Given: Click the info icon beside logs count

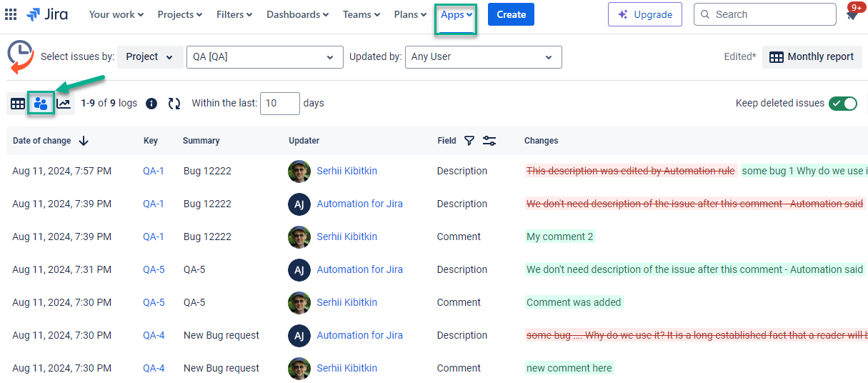Looking at the screenshot, I should pyautogui.click(x=151, y=104).
